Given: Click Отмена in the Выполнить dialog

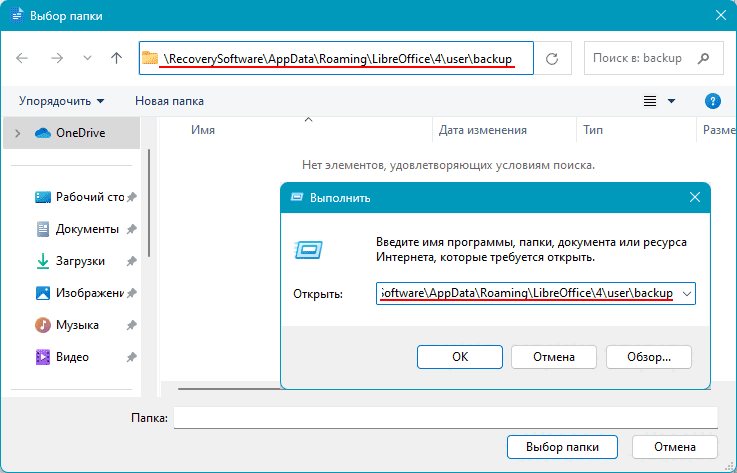Looking at the screenshot, I should coord(554,357).
